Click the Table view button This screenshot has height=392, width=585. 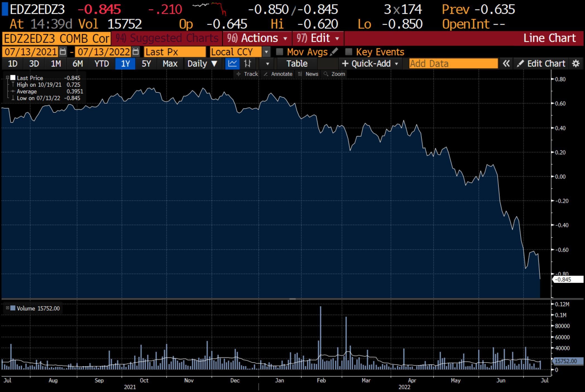pos(297,64)
